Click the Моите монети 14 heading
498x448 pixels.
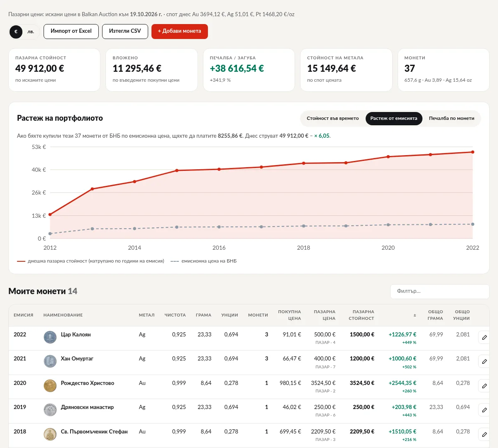pyautogui.click(x=43, y=291)
